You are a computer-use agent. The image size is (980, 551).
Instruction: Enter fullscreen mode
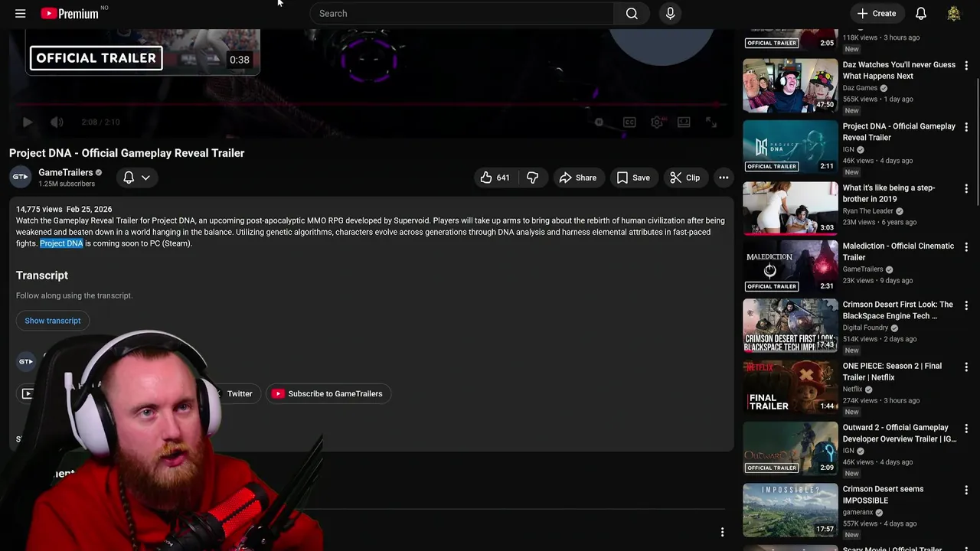click(711, 122)
